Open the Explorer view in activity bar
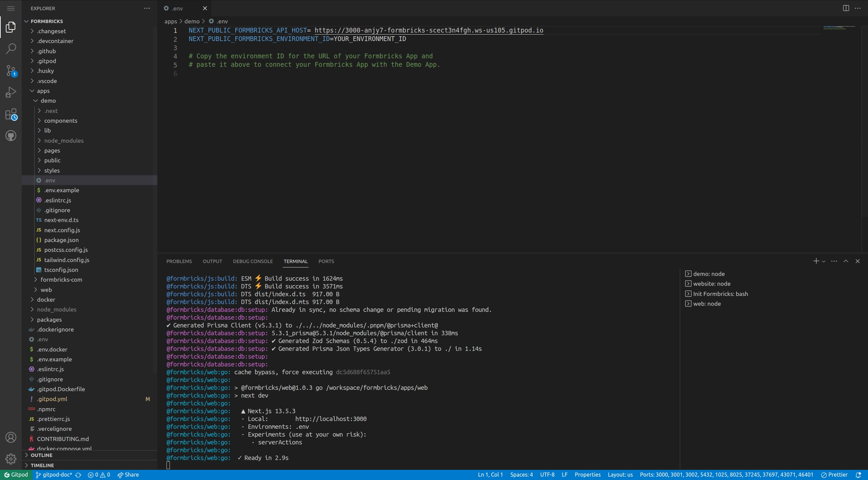The height and width of the screenshot is (480, 868). click(11, 27)
